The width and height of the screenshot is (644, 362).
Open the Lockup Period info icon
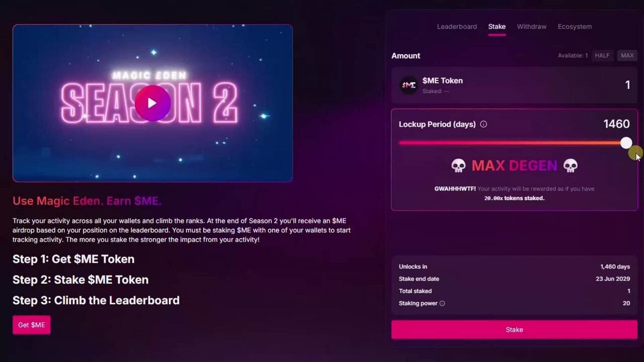[x=484, y=124]
